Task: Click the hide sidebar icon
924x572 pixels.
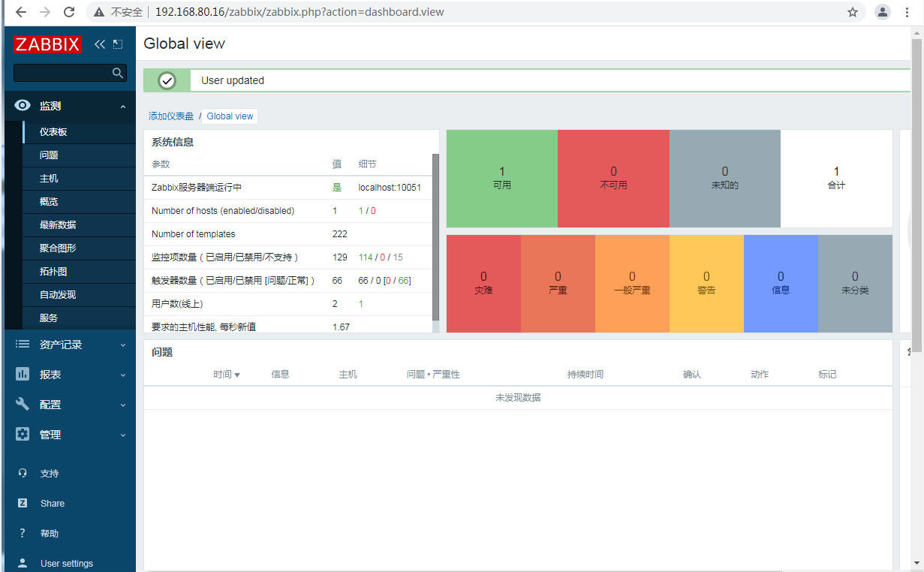Action: pos(118,44)
